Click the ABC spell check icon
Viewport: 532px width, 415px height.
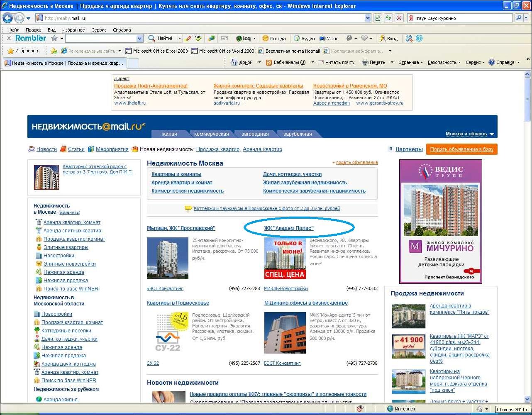pos(198,38)
